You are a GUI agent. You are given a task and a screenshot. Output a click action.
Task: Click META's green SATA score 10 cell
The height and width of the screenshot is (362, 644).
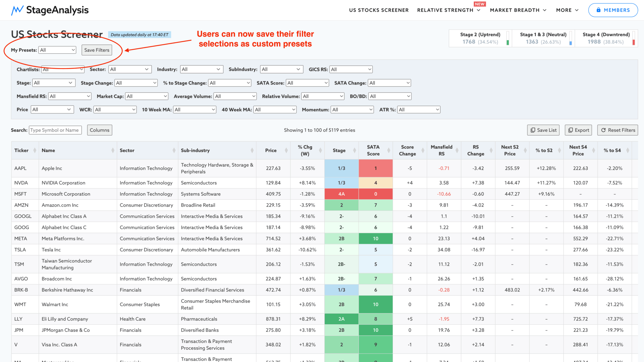coord(375,239)
